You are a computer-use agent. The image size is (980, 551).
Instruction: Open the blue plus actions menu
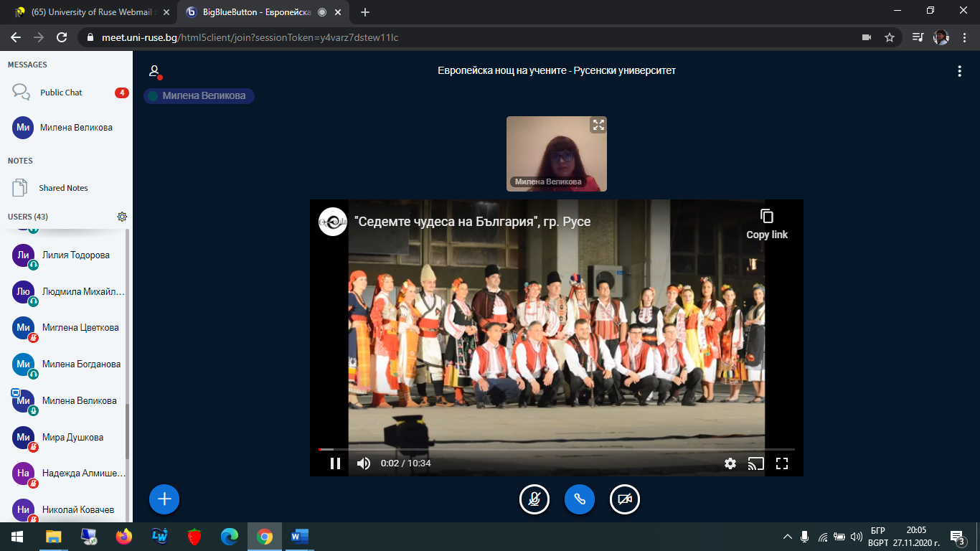pyautogui.click(x=164, y=499)
